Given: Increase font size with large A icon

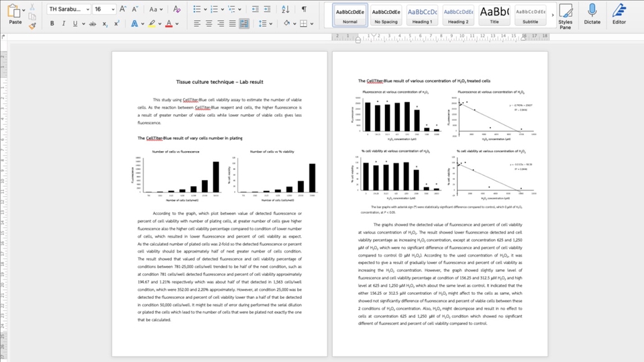Looking at the screenshot, I should pos(123,9).
